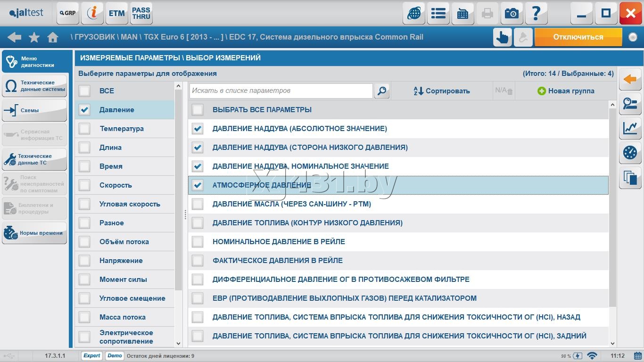Click the GRP search icon

tap(68, 13)
